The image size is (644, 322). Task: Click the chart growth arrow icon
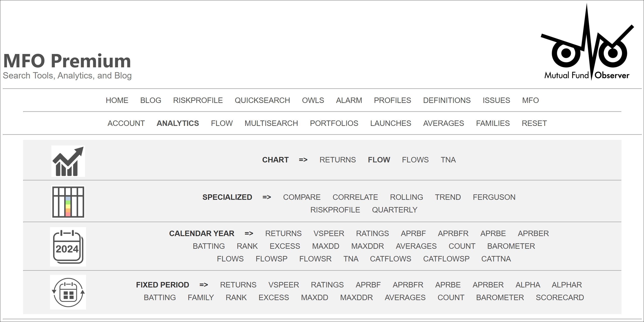(68, 161)
